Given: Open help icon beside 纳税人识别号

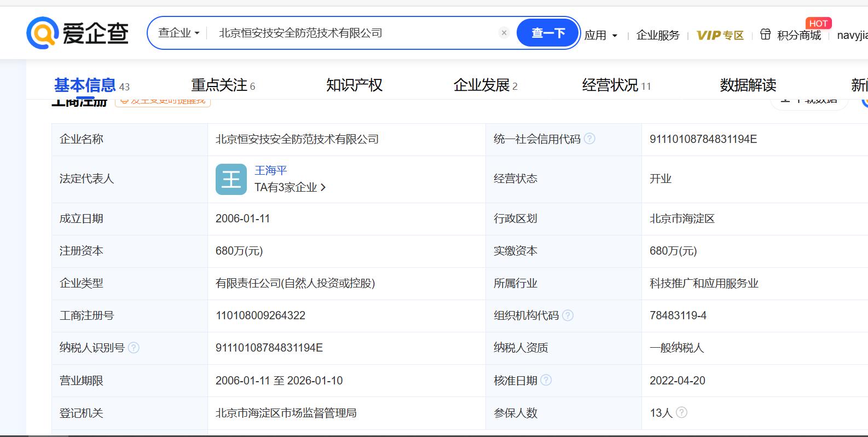Looking at the screenshot, I should point(134,347).
